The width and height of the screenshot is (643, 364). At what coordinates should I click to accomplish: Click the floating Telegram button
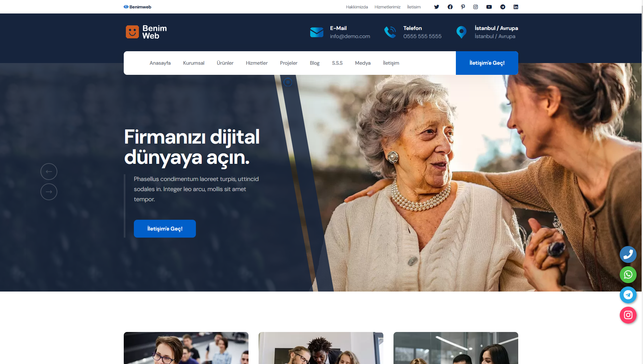click(628, 295)
